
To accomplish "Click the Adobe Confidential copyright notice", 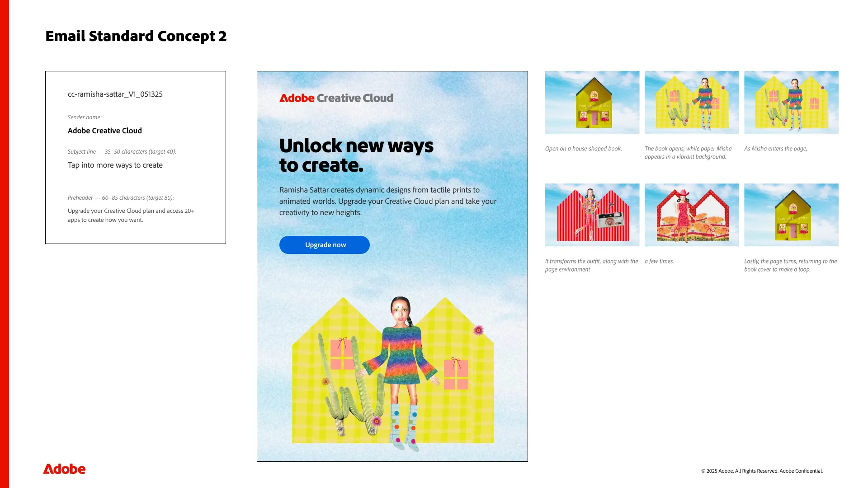I will 762,471.
